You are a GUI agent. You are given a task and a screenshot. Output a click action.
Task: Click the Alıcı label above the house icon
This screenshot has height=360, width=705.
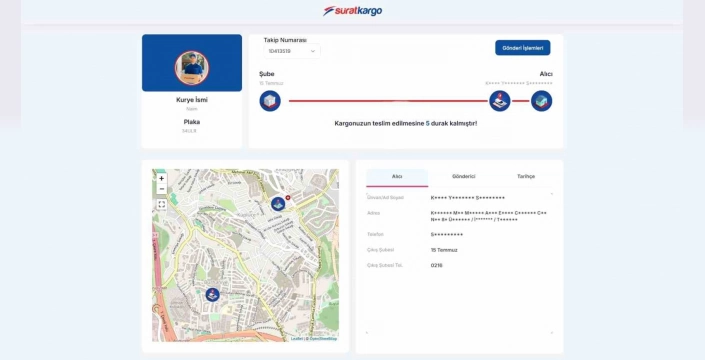point(546,74)
